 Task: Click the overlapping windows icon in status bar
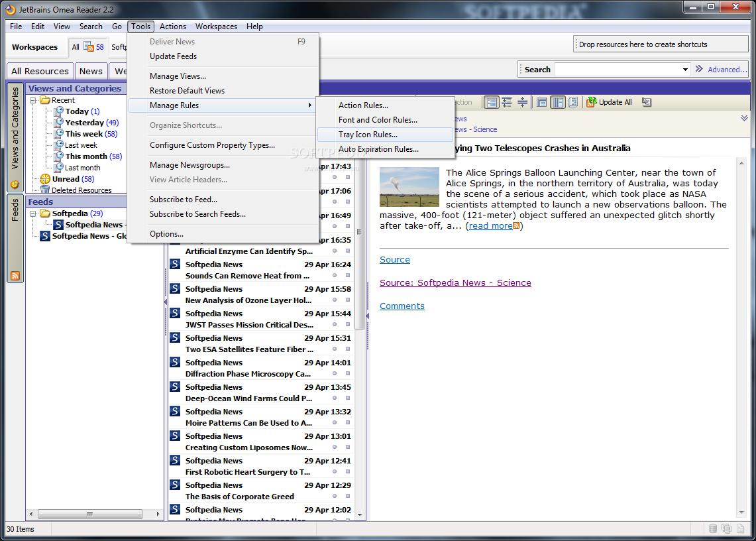[x=727, y=529]
